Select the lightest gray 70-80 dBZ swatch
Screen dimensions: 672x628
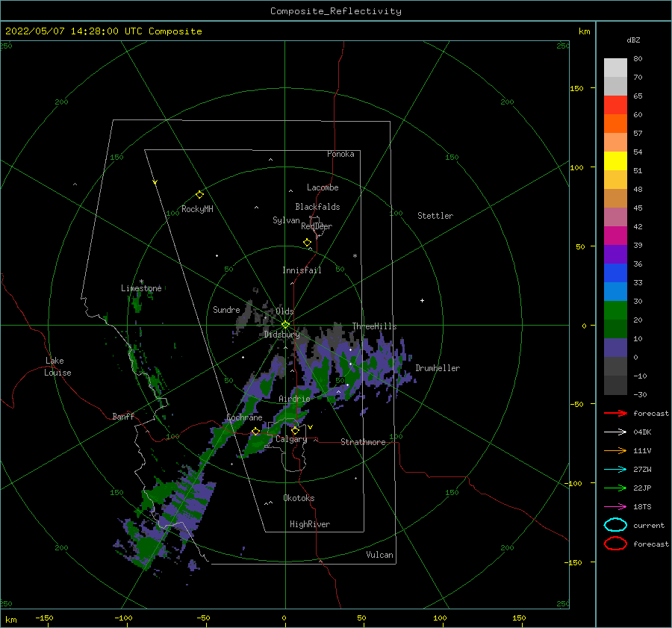coord(615,68)
